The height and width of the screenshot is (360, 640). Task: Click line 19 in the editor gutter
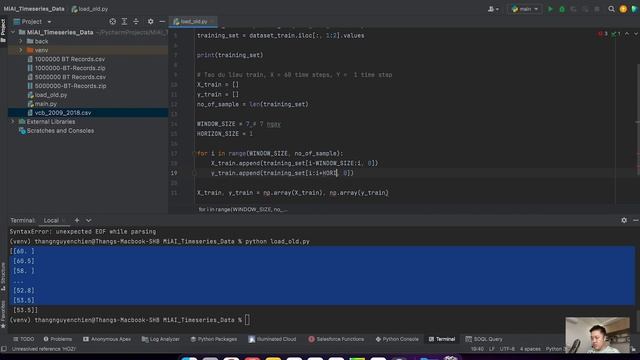pyautogui.click(x=174, y=173)
